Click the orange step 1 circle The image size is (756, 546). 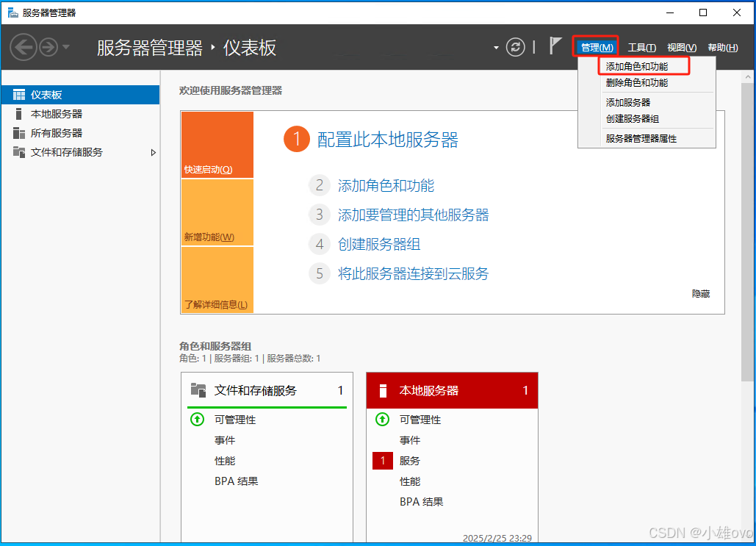coord(297,139)
